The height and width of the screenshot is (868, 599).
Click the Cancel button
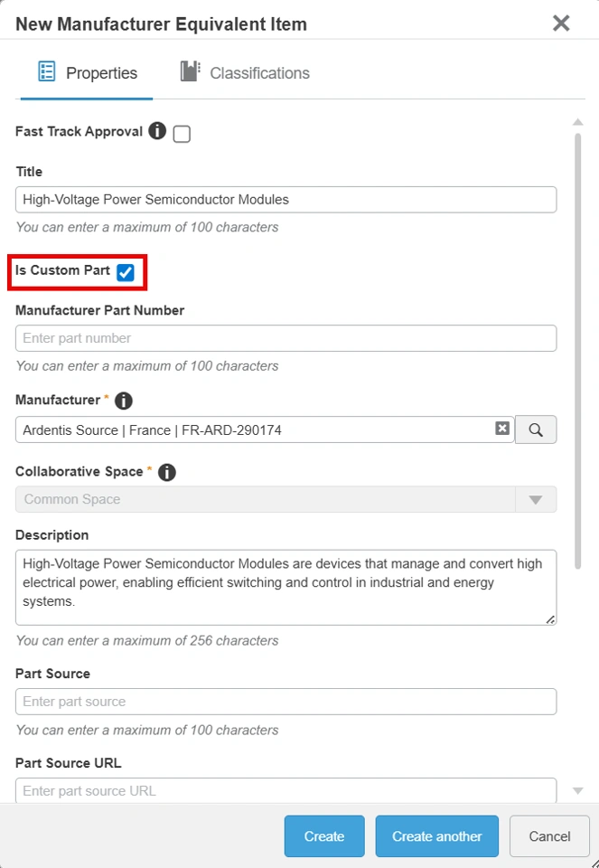[x=549, y=835]
